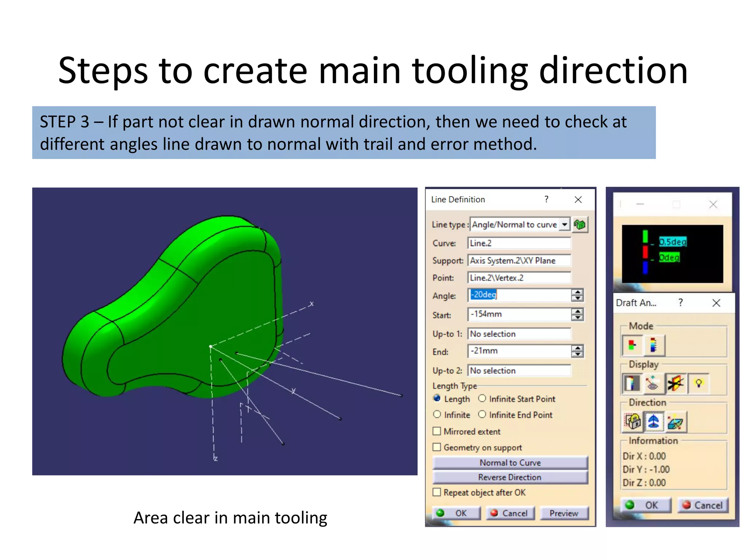Screen dimensions: 747x560
Task: Click the Normal to Curve button
Action: (510, 463)
